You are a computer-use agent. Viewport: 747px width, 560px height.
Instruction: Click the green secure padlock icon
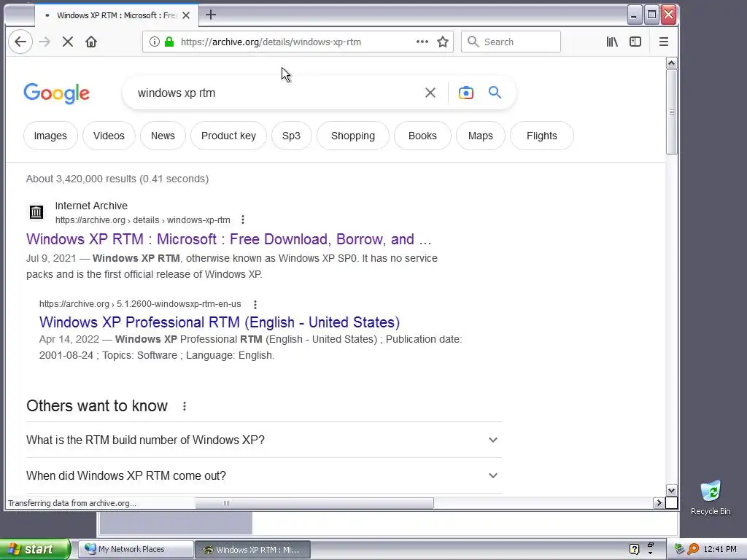169,42
